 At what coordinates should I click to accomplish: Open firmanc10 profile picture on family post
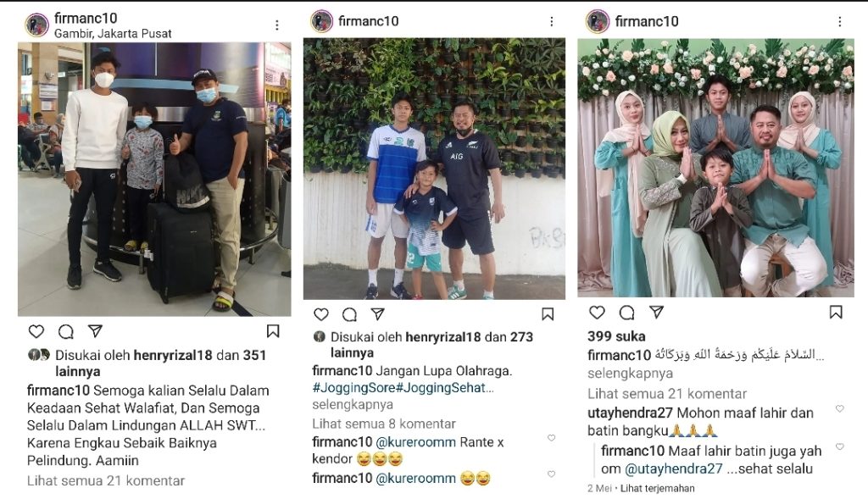click(598, 21)
